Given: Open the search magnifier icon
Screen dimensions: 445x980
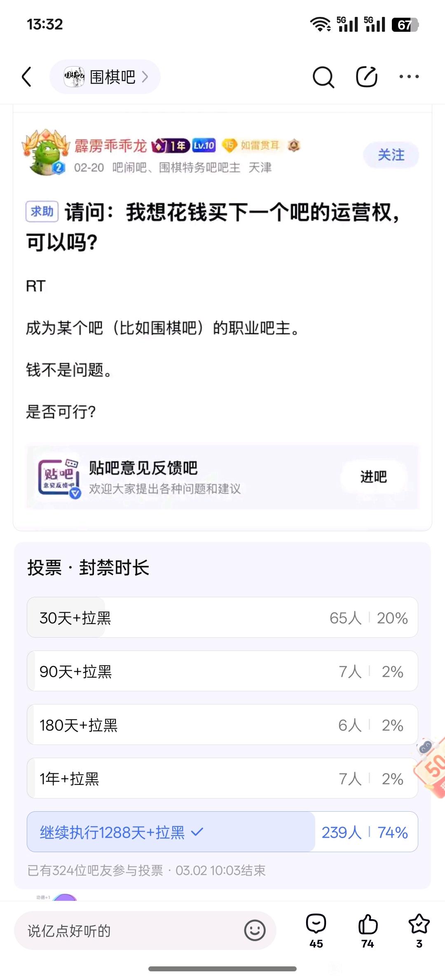Looking at the screenshot, I should (x=323, y=77).
